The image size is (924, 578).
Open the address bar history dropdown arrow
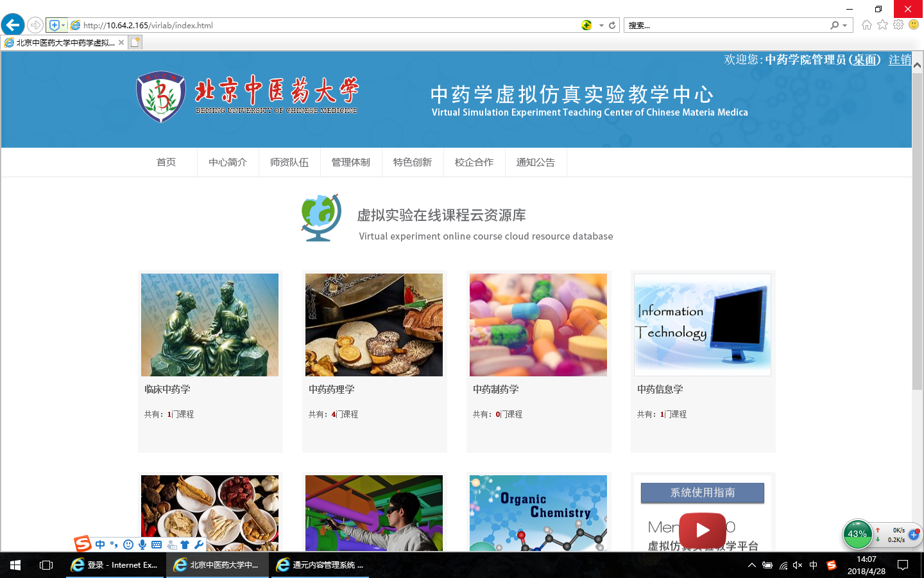[x=601, y=26]
